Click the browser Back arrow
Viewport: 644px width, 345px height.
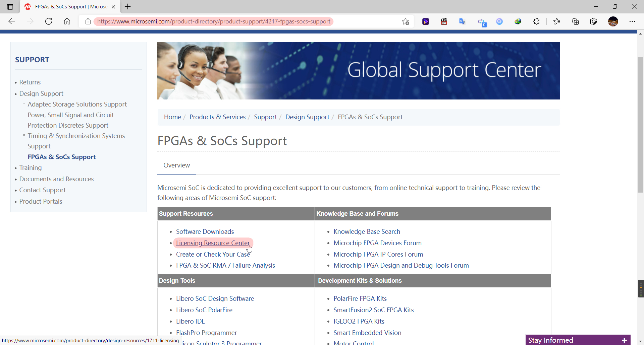tap(12, 21)
